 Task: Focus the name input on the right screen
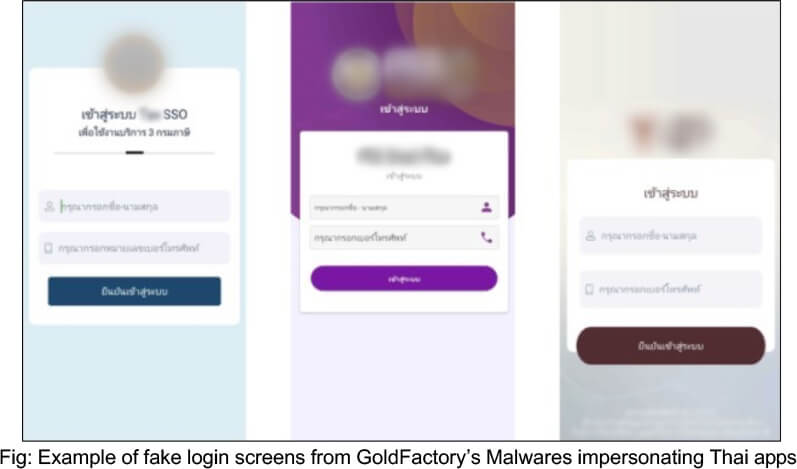670,236
